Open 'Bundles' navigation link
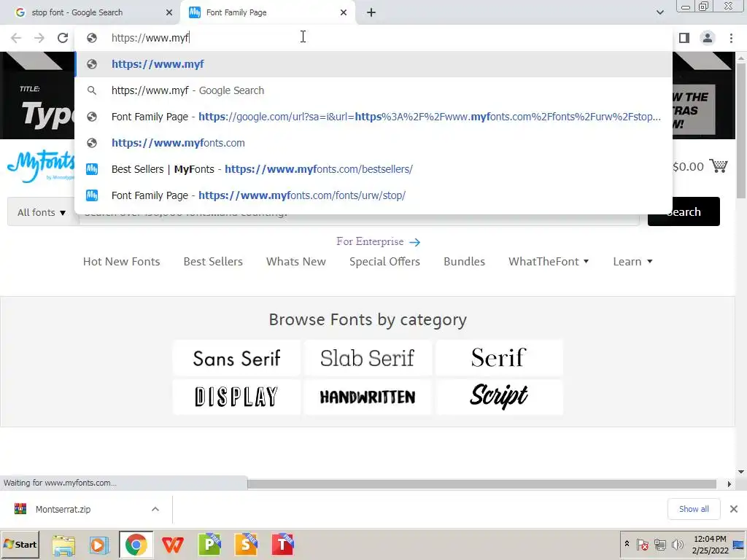This screenshot has width=747, height=560. point(464,262)
